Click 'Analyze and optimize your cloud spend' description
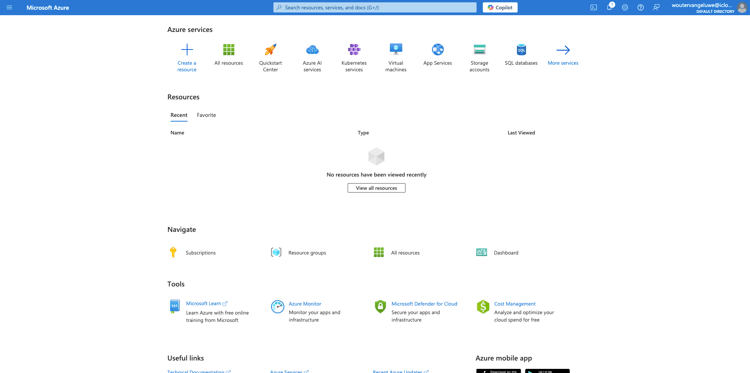The width and height of the screenshot is (750, 373). pos(524,317)
